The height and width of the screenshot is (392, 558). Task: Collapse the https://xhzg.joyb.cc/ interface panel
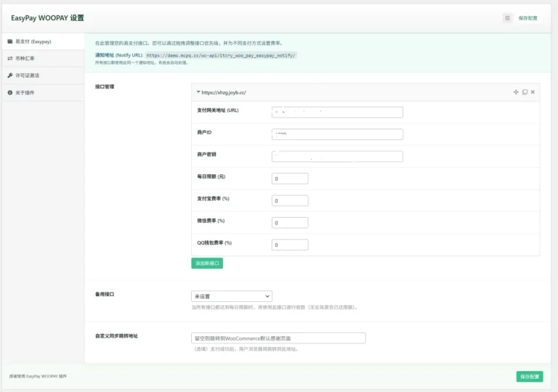(x=198, y=92)
